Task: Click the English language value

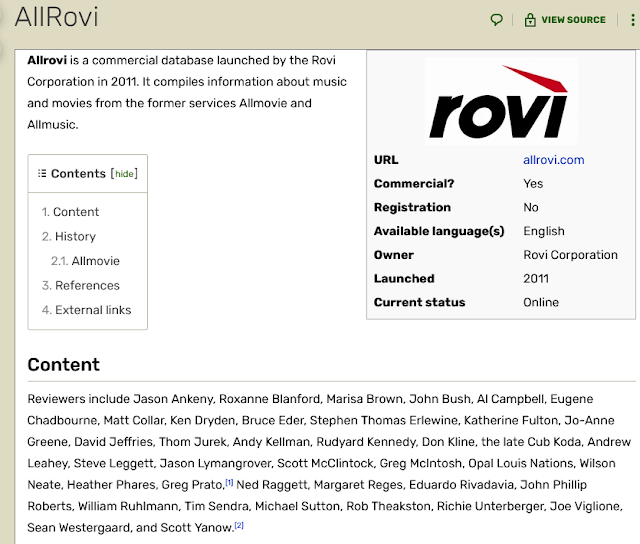Action: click(544, 231)
